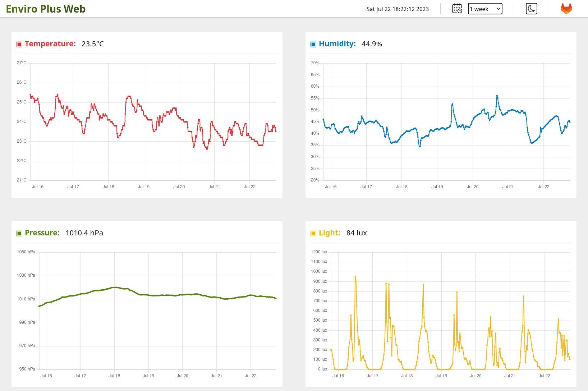588x391 pixels.
Task: Click the yellow Light legend square icon
Action: click(x=313, y=233)
